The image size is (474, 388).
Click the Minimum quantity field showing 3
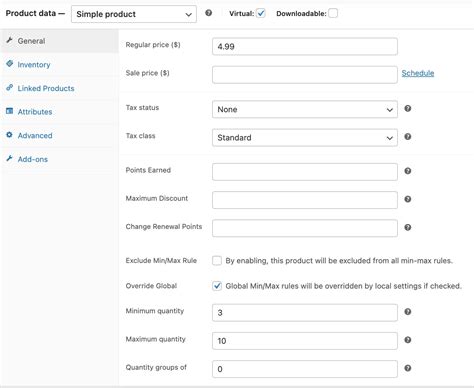click(305, 313)
